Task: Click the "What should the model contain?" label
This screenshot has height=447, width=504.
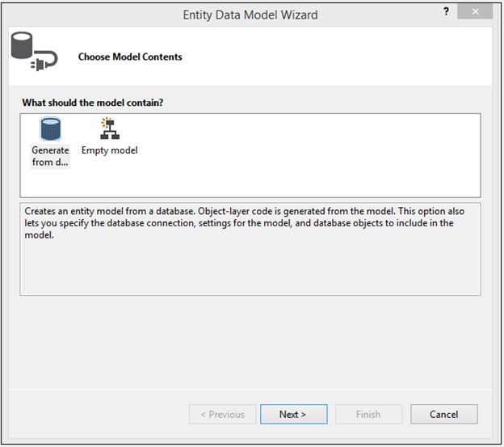Action: point(99,103)
